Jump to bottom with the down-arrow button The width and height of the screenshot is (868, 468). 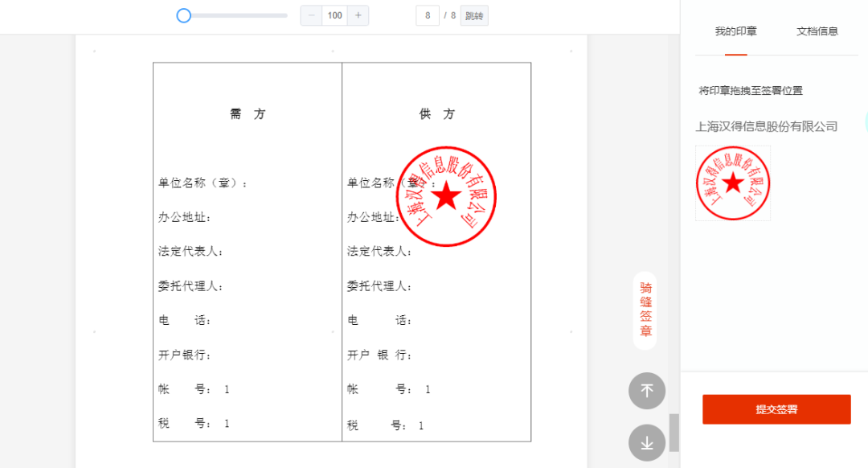(x=646, y=442)
